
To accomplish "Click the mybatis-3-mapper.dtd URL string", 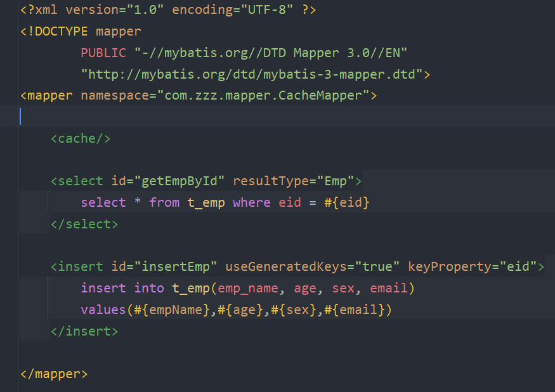I will click(x=252, y=74).
